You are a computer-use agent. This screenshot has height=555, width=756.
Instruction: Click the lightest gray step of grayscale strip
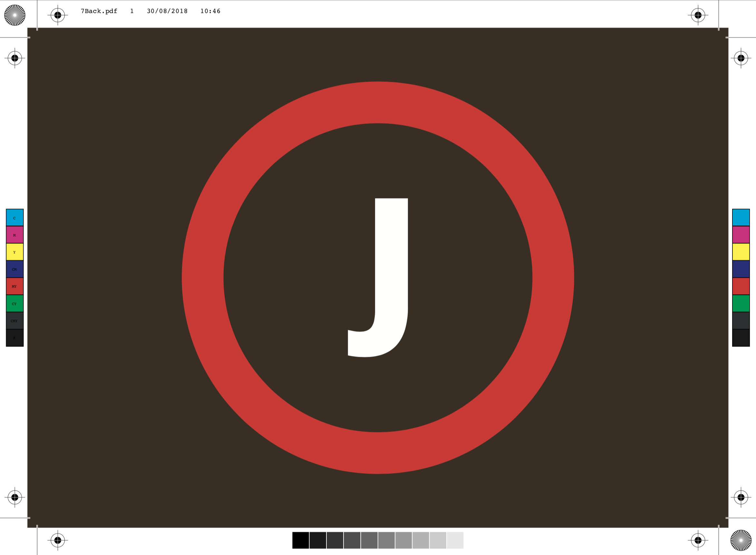coord(455,540)
